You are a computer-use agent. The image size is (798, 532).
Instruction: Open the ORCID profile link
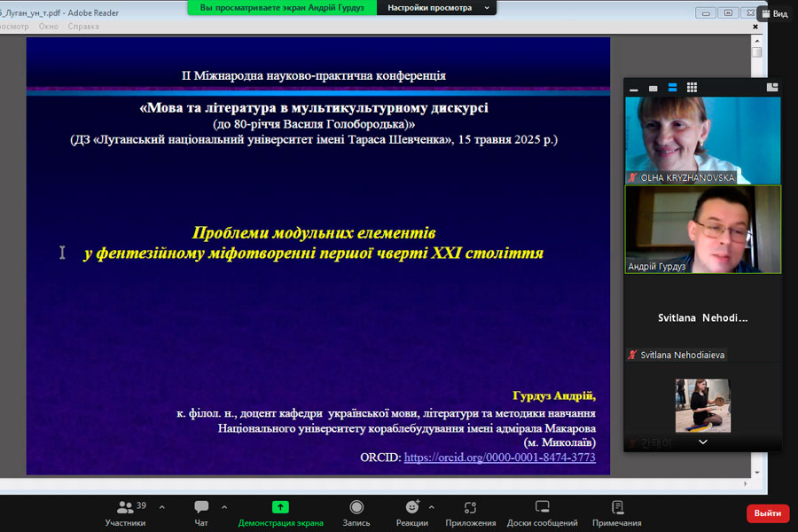[x=499, y=458]
